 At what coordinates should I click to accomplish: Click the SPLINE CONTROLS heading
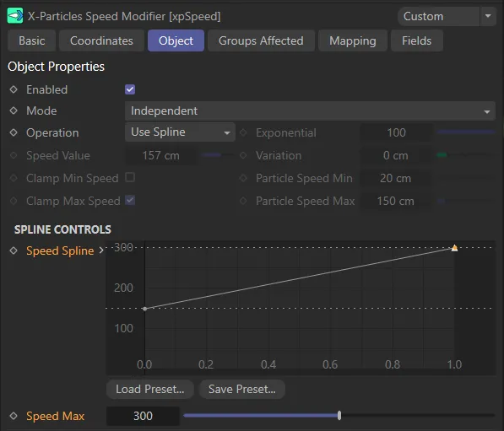point(62,229)
